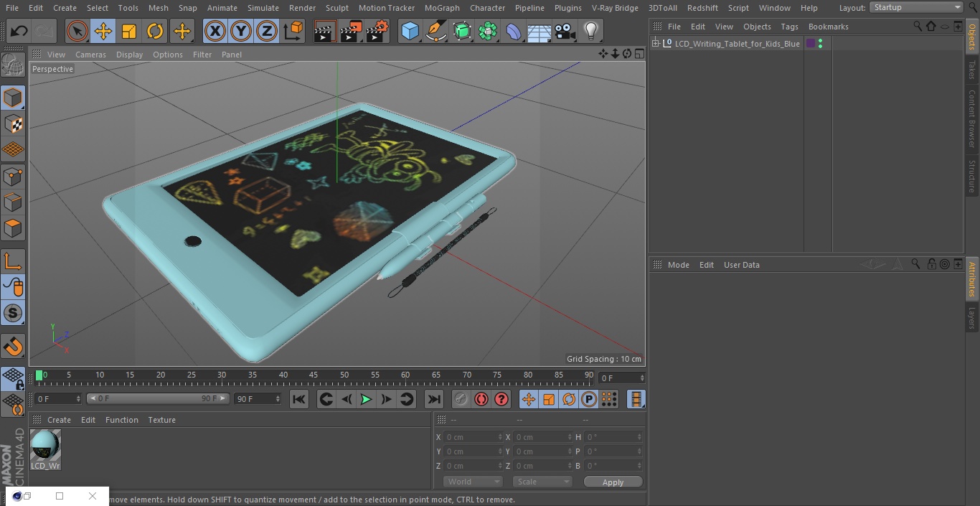Add a light object with bulb icon
Image resolution: width=980 pixels, height=506 pixels.
click(590, 31)
